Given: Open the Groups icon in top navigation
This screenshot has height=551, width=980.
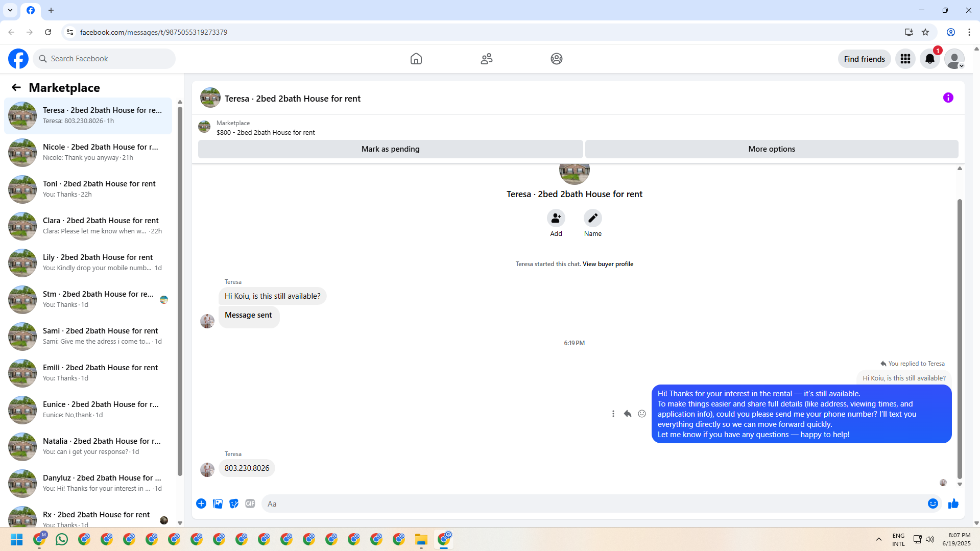Looking at the screenshot, I should coord(557,59).
